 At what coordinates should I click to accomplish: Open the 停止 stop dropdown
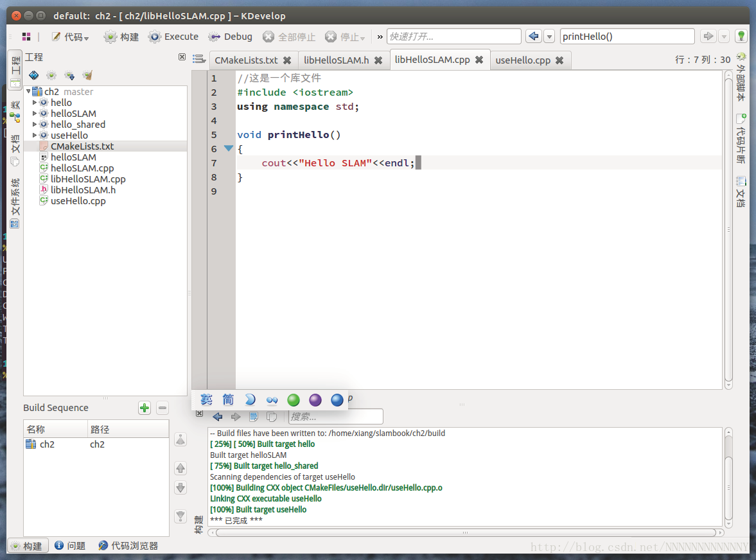click(x=345, y=37)
